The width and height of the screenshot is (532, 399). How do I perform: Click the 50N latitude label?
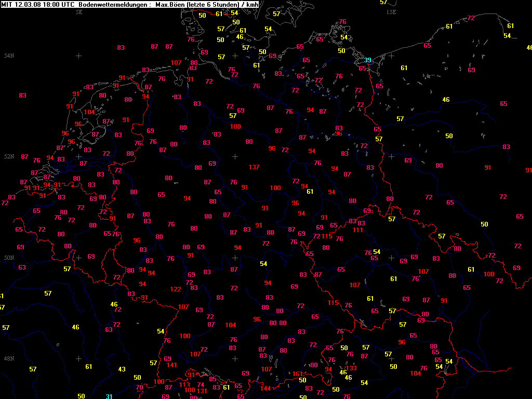pos(9,257)
